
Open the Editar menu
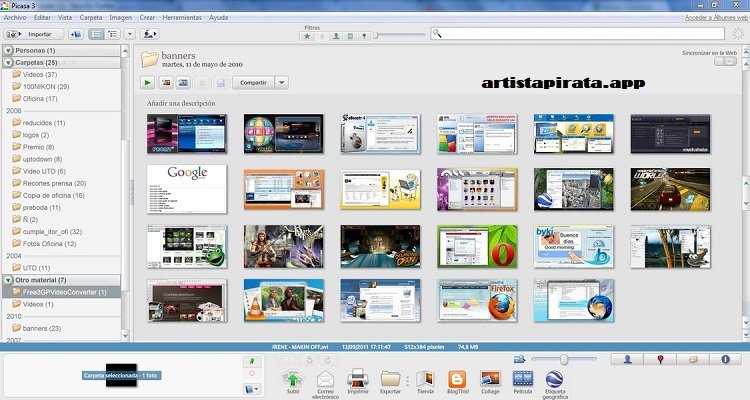coord(42,17)
